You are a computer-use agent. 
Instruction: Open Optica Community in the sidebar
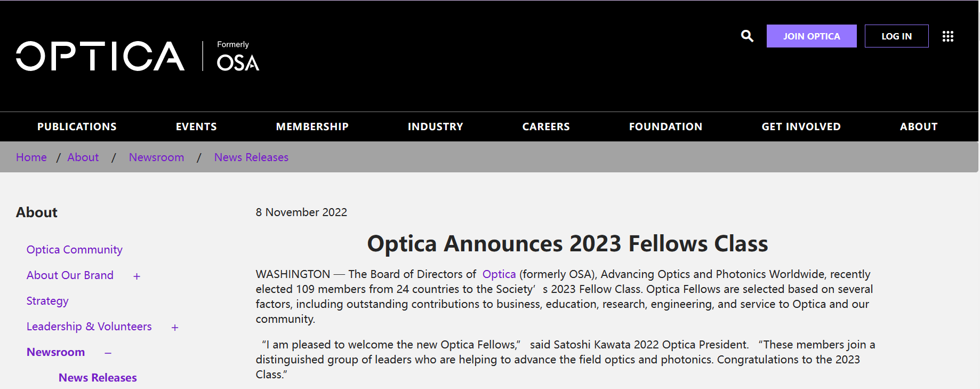click(x=75, y=250)
